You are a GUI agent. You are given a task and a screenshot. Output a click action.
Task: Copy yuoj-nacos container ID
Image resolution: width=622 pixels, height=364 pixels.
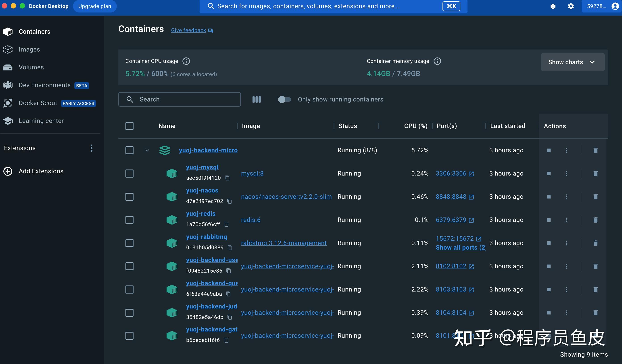click(230, 201)
